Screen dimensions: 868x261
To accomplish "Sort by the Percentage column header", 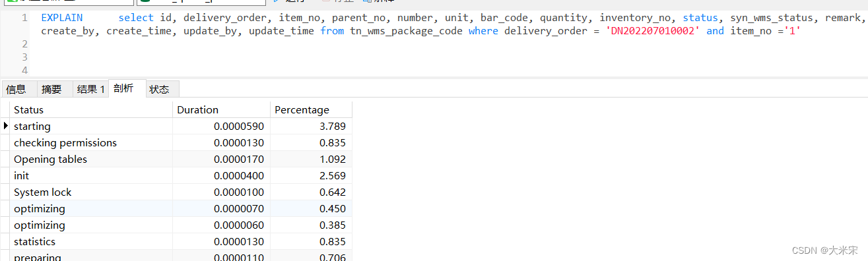I will tap(311, 109).
